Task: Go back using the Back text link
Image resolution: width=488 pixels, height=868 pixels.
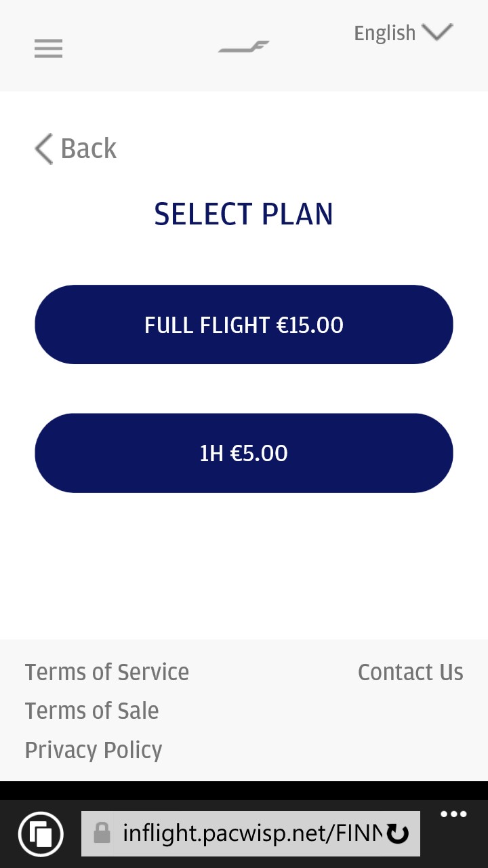Action: [x=88, y=149]
